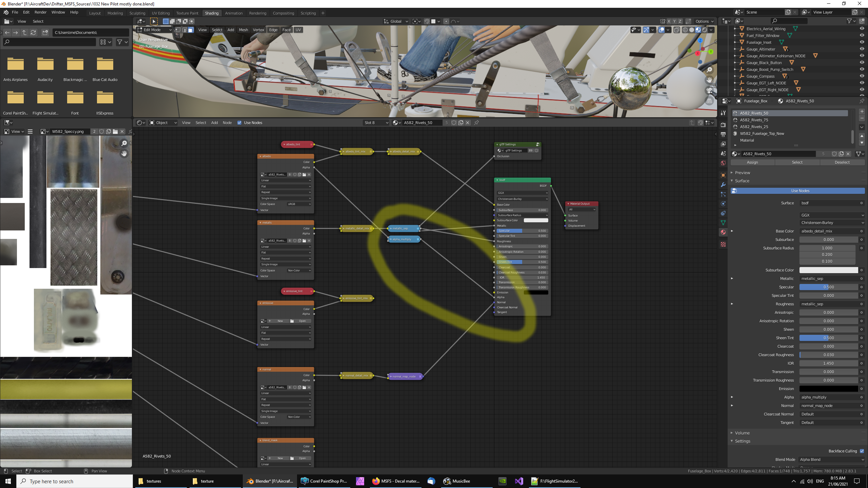Disable Backface Culling checkbox
Image resolution: width=868 pixels, height=488 pixels.
coord(862,451)
